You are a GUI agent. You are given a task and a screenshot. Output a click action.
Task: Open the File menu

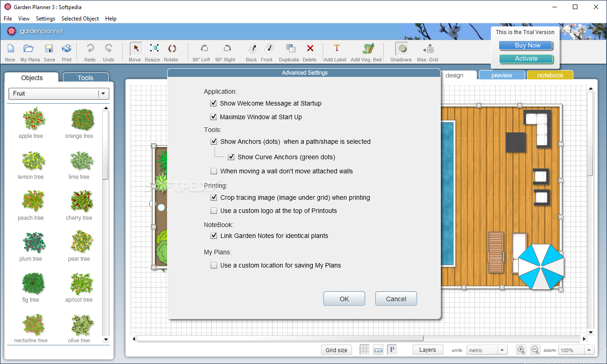[x=8, y=19]
